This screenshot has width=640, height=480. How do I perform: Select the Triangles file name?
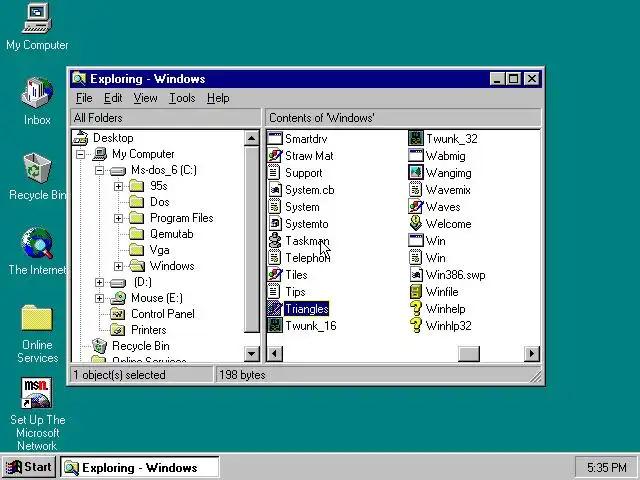(307, 309)
